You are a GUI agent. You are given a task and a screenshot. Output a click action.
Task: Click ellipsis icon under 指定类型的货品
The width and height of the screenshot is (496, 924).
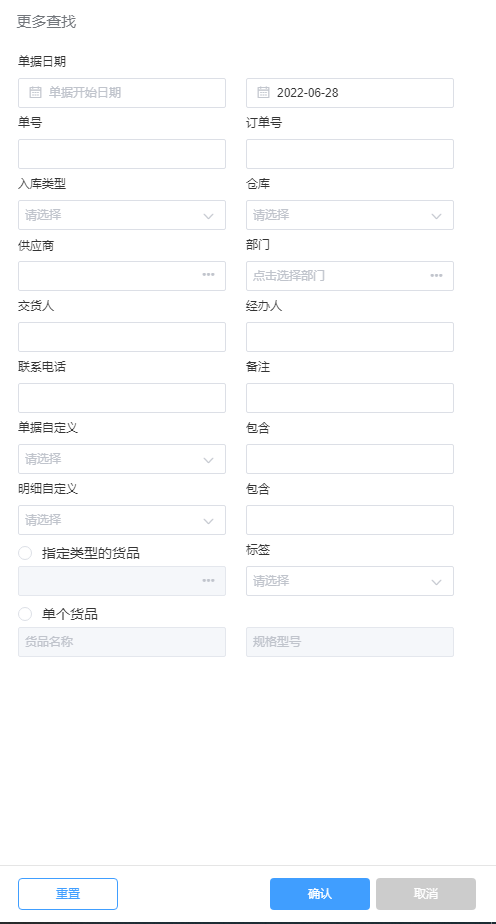(209, 580)
